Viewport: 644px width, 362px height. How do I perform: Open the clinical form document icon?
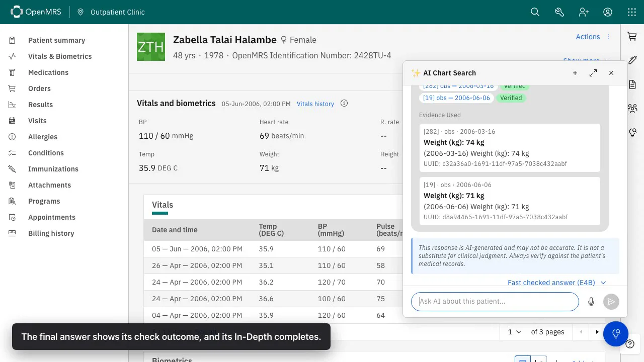[x=632, y=84]
